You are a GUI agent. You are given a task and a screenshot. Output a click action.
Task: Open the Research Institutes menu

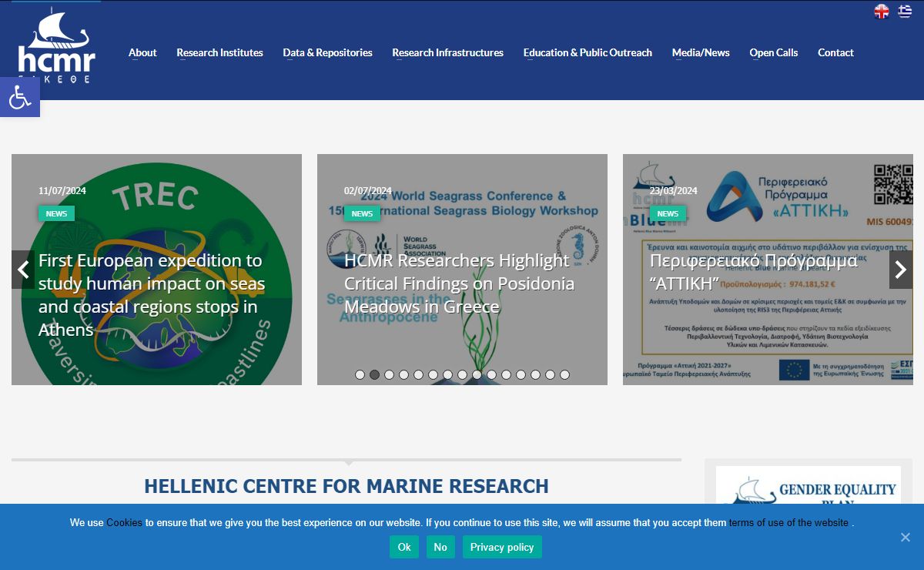pos(219,52)
